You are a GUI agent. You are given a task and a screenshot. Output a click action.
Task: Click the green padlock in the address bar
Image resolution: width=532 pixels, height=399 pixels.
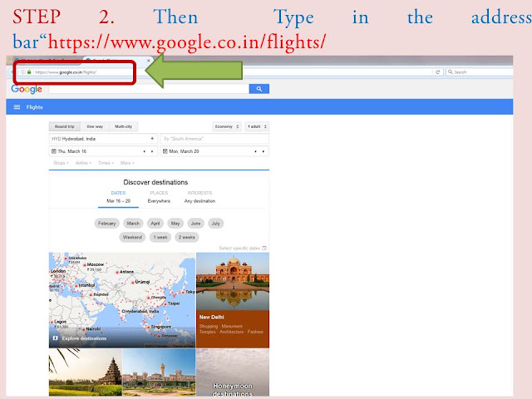pyautogui.click(x=29, y=72)
